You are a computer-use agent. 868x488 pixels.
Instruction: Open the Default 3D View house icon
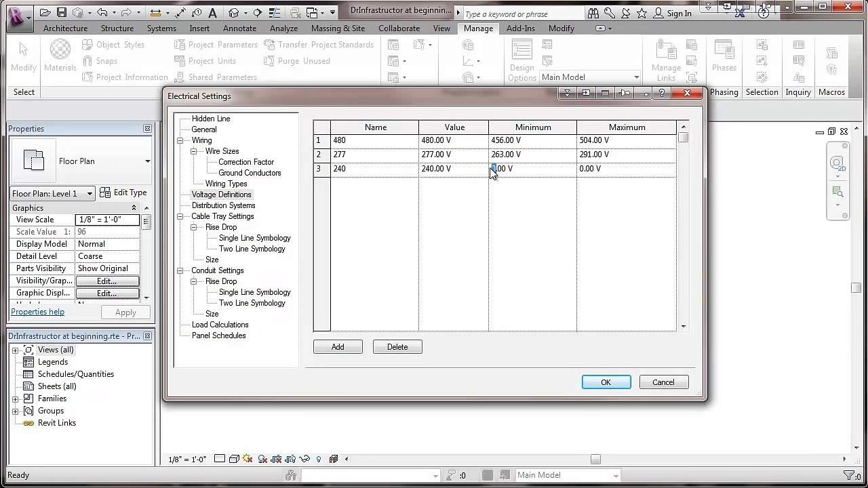234,12
